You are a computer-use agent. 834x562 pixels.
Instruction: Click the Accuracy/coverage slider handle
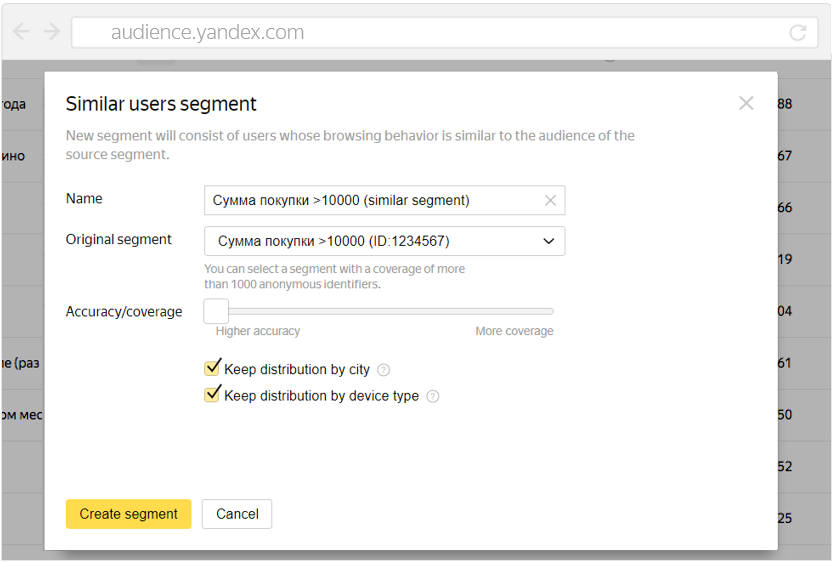(216, 311)
